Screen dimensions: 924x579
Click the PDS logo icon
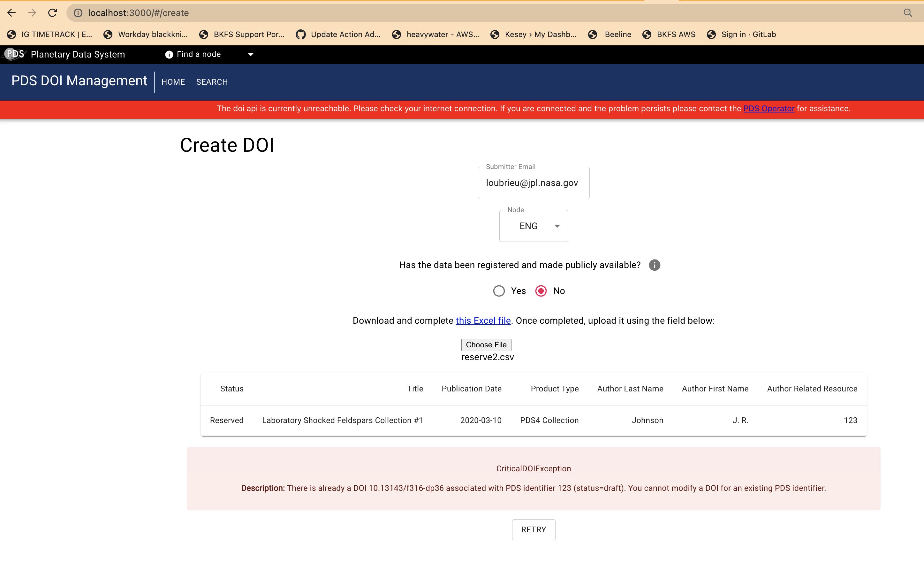click(14, 54)
